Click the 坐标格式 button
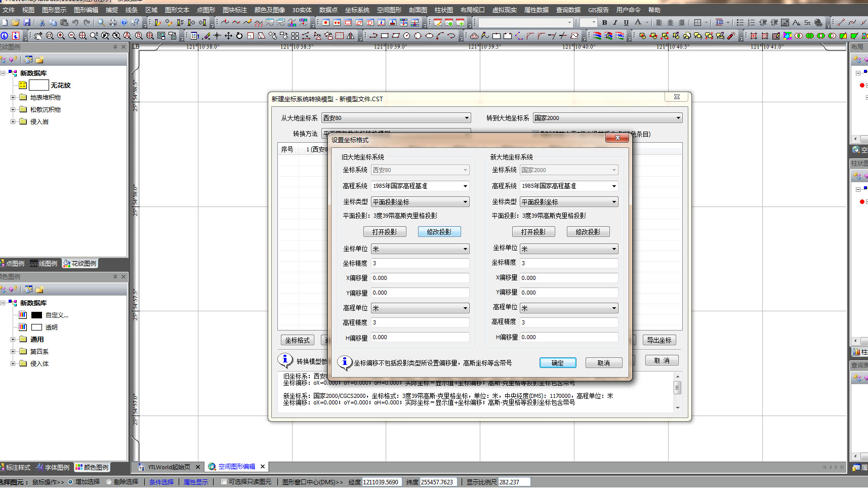The height and width of the screenshot is (493, 868). pyautogui.click(x=298, y=340)
